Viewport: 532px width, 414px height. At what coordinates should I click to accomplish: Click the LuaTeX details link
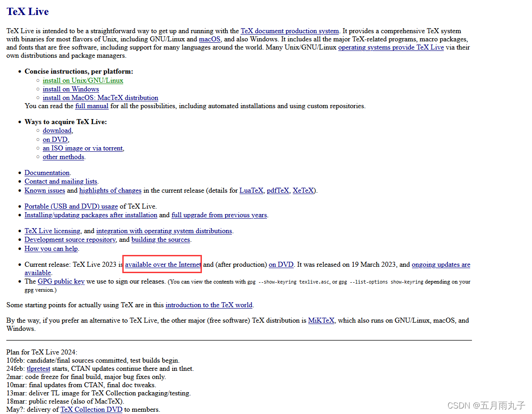251,190
